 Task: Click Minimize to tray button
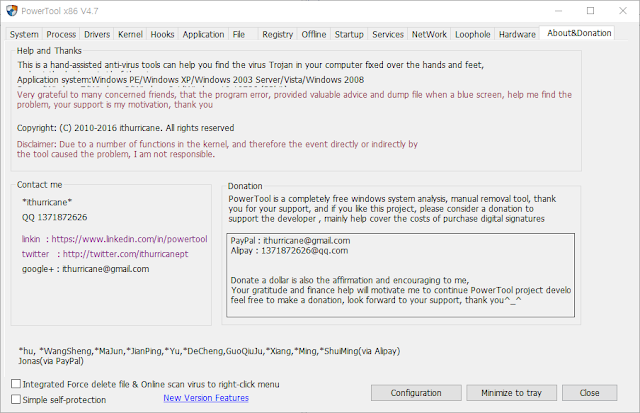tap(511, 393)
